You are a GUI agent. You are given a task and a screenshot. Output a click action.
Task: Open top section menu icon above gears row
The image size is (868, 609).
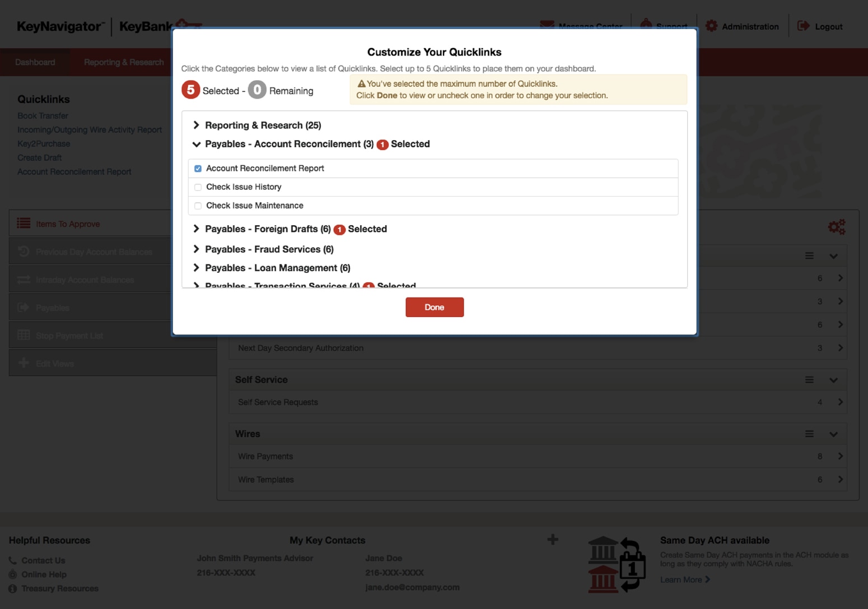coord(809,255)
